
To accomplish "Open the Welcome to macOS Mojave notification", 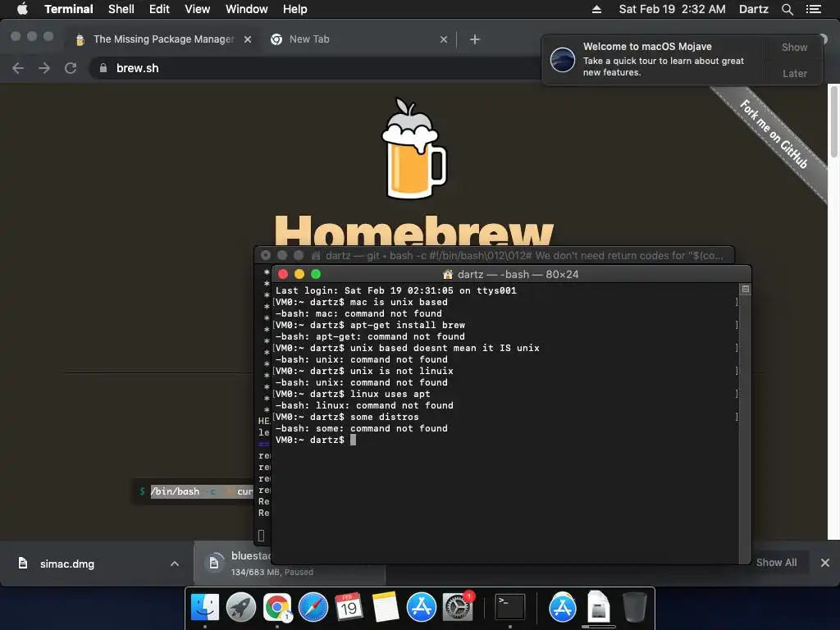I will click(x=654, y=59).
